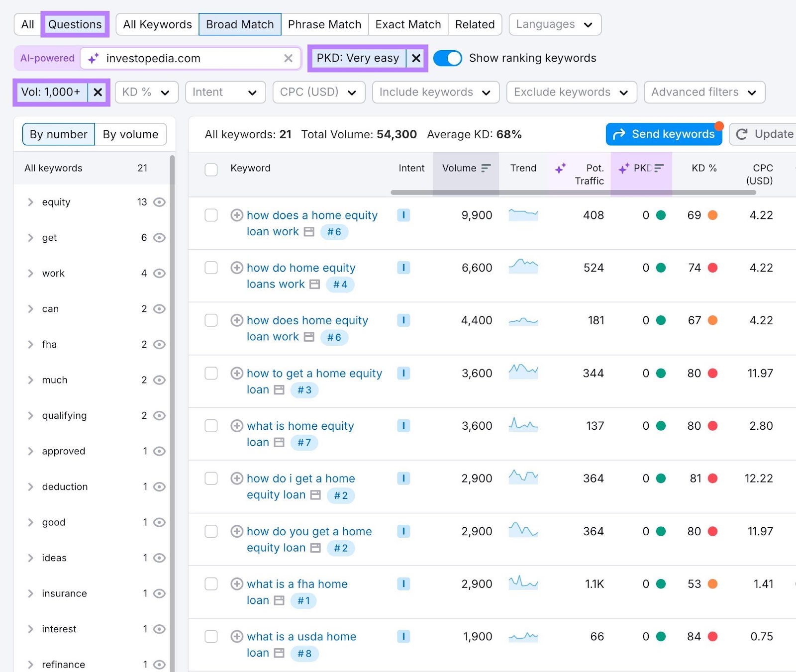Hide the "get" group with its eye icon

(158, 238)
